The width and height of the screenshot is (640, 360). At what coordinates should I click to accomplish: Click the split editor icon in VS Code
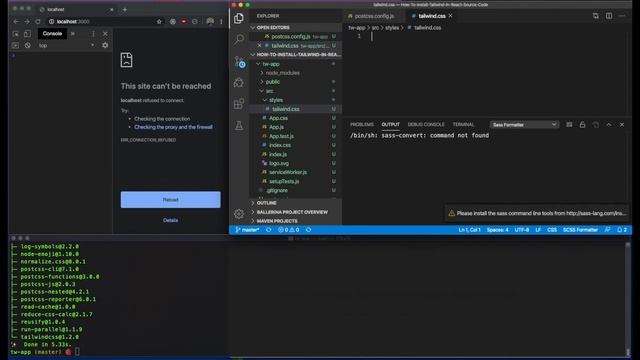click(x=609, y=16)
